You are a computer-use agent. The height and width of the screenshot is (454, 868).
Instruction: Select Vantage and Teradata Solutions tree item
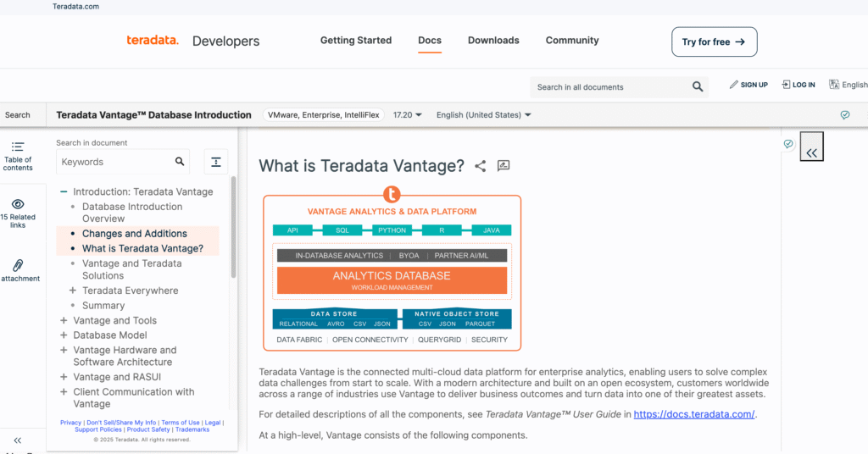point(131,269)
